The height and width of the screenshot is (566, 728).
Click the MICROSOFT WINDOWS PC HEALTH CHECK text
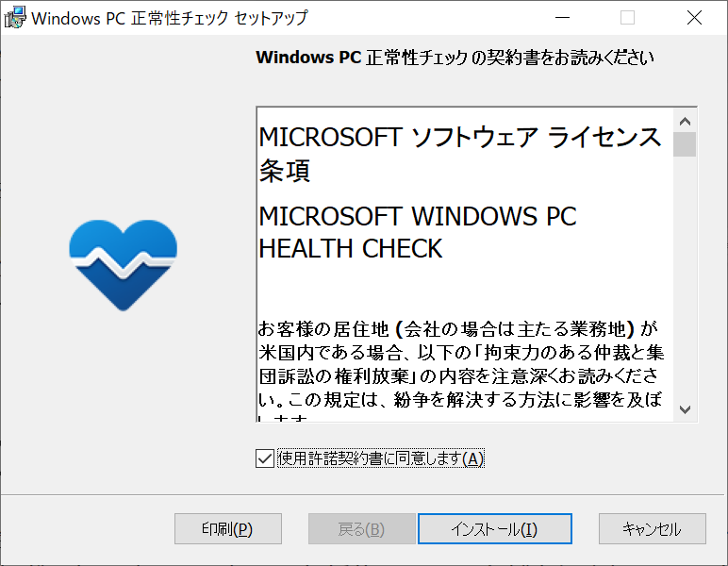tap(418, 232)
